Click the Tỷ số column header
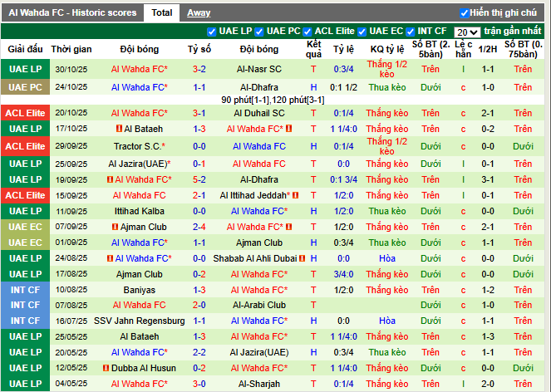The image size is (551, 392). tap(199, 49)
